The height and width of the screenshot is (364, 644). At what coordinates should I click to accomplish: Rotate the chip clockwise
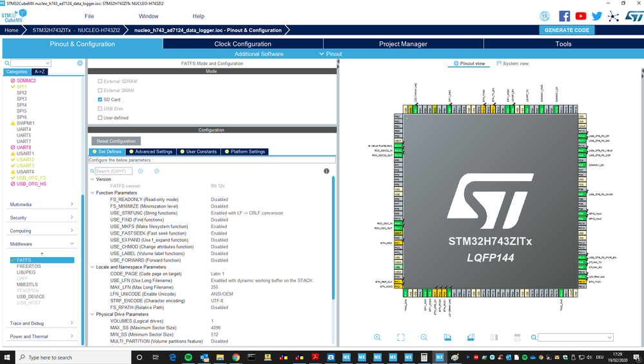(447, 338)
